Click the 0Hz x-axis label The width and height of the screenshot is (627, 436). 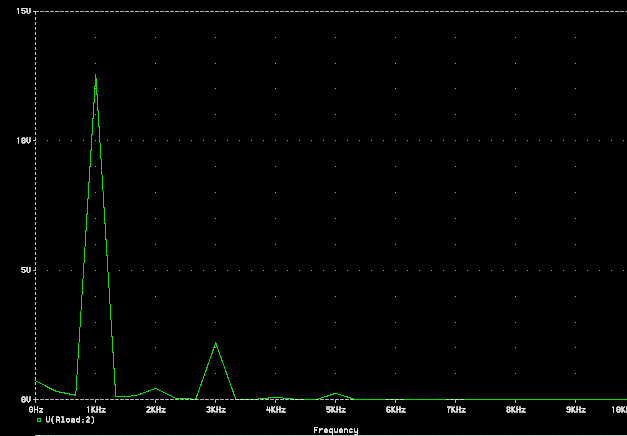coord(36,410)
